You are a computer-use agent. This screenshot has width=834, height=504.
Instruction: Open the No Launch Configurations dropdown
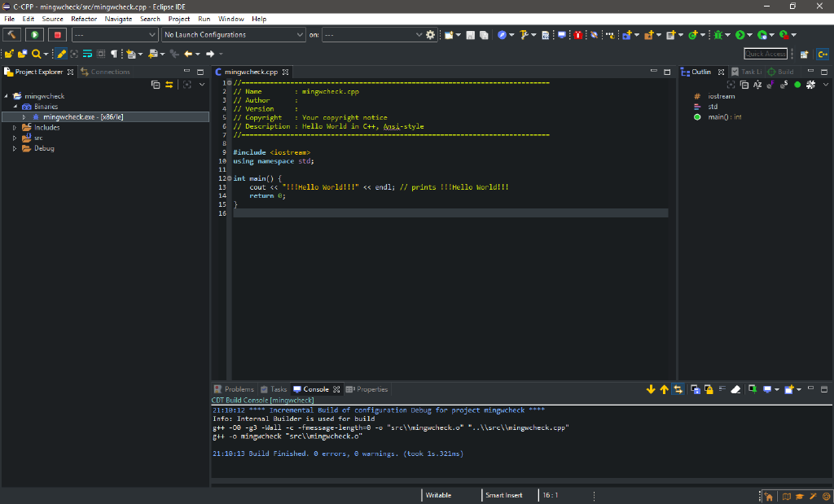(x=233, y=35)
